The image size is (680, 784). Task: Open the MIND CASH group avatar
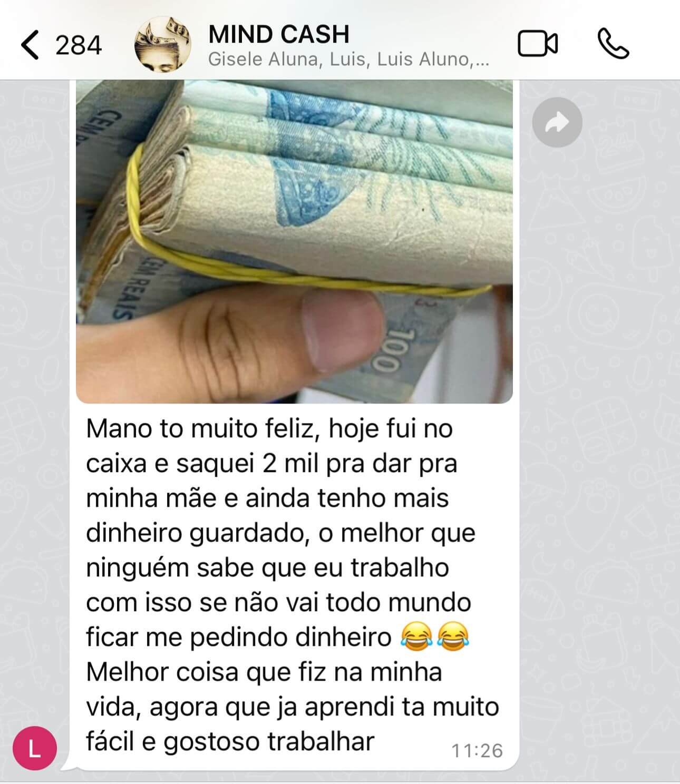pyautogui.click(x=163, y=44)
